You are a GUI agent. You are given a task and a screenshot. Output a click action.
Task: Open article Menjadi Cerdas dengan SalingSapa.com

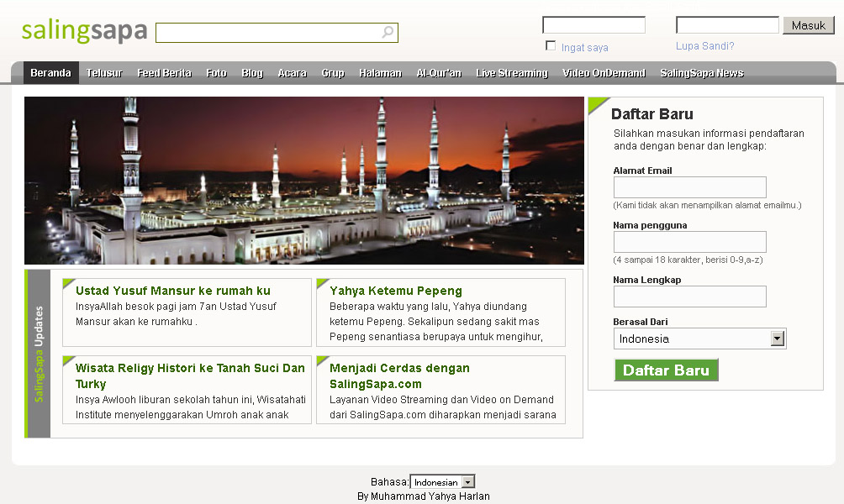click(399, 376)
